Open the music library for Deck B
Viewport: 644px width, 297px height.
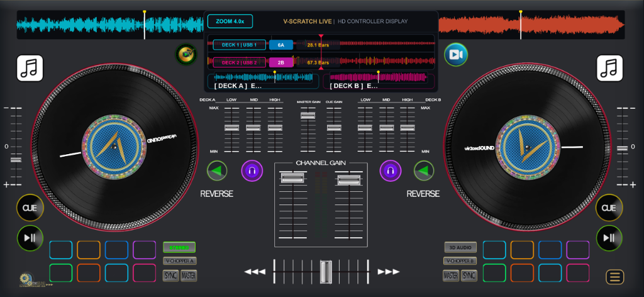609,68
